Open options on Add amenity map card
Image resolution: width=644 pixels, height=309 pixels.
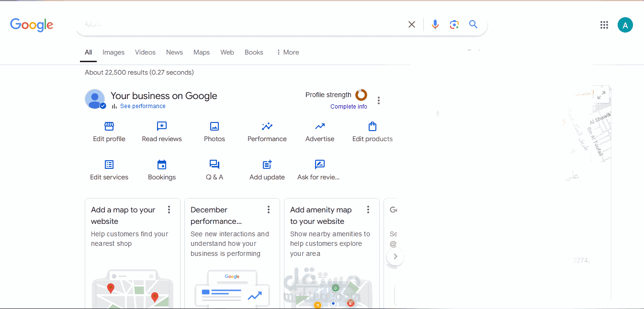click(368, 210)
